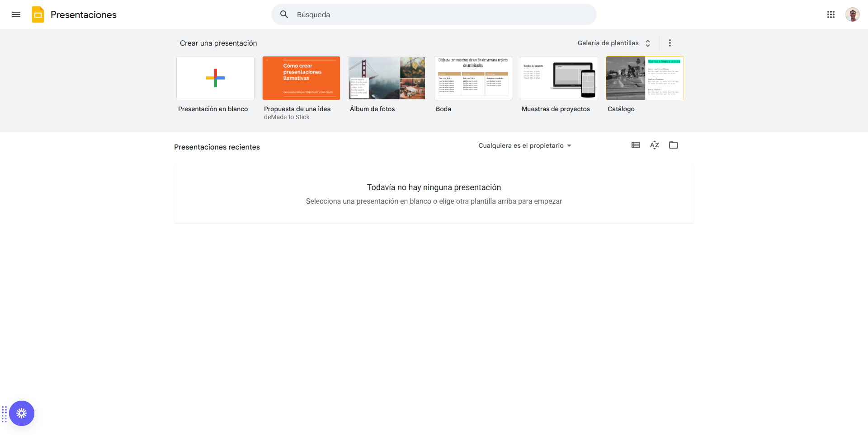The height and width of the screenshot is (435, 868).
Task: Click the search magnifier icon
Action: click(x=284, y=14)
